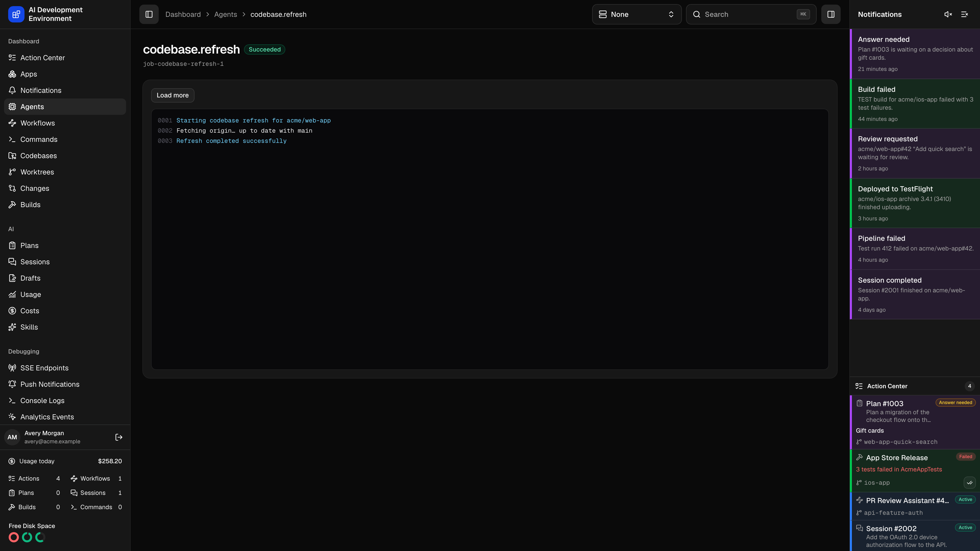The width and height of the screenshot is (980, 551).
Task: Click the Usage chart icon
Action: [12, 295]
